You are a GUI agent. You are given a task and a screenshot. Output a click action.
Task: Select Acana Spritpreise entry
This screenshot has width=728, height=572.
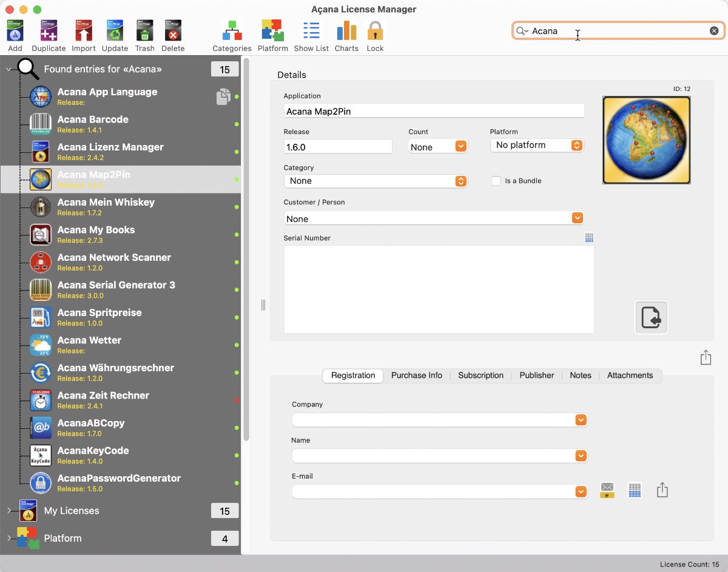121,317
